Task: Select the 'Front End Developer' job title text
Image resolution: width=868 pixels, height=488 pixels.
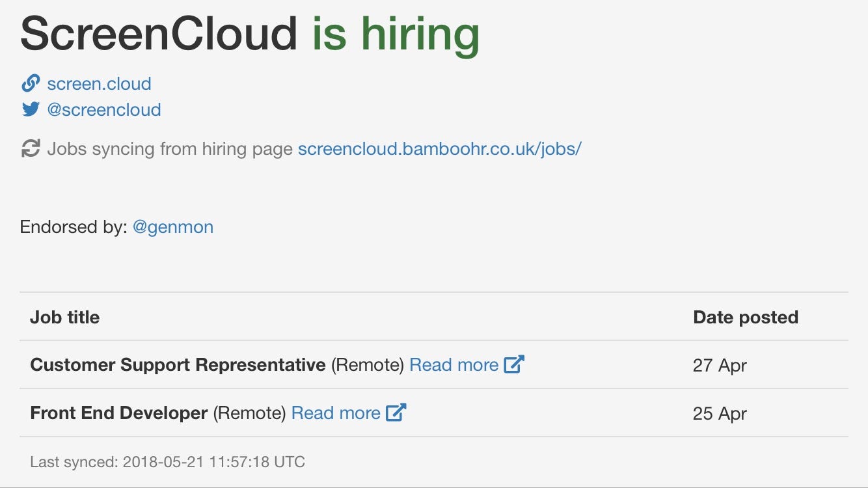Action: pos(119,413)
